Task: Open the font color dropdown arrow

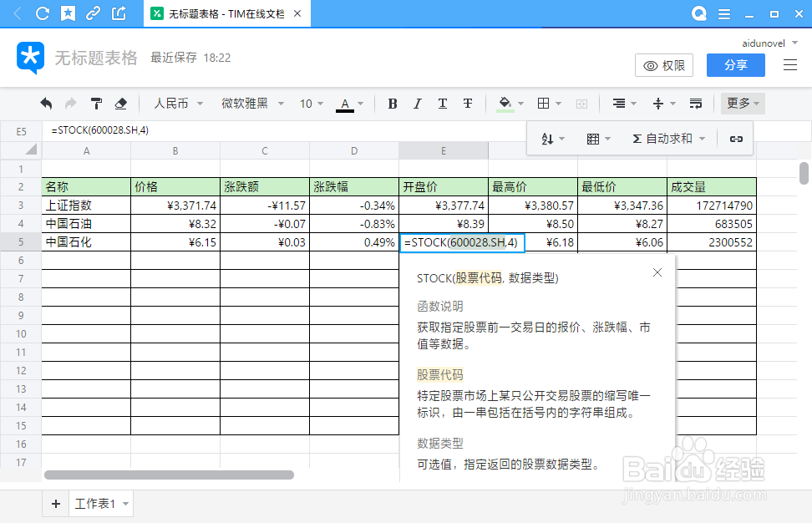Action: click(x=360, y=104)
